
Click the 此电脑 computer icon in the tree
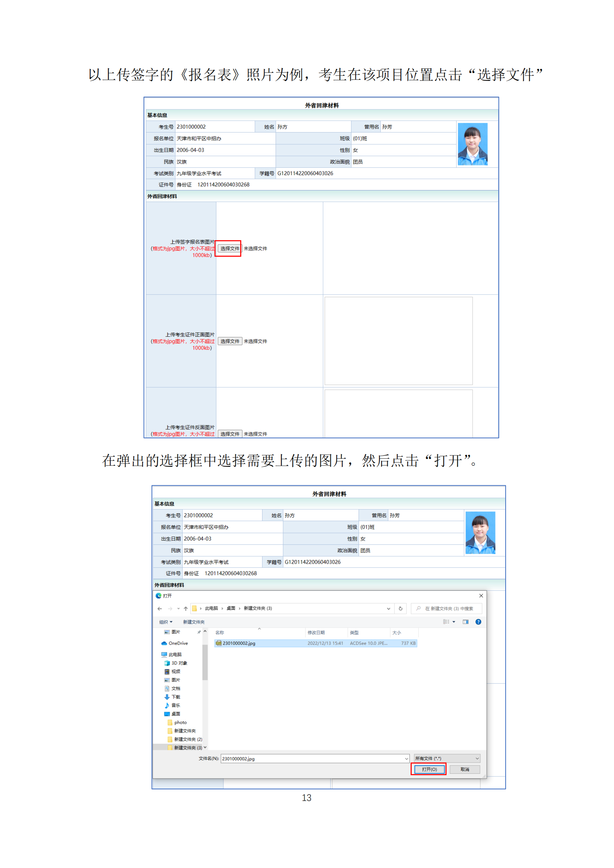164,654
